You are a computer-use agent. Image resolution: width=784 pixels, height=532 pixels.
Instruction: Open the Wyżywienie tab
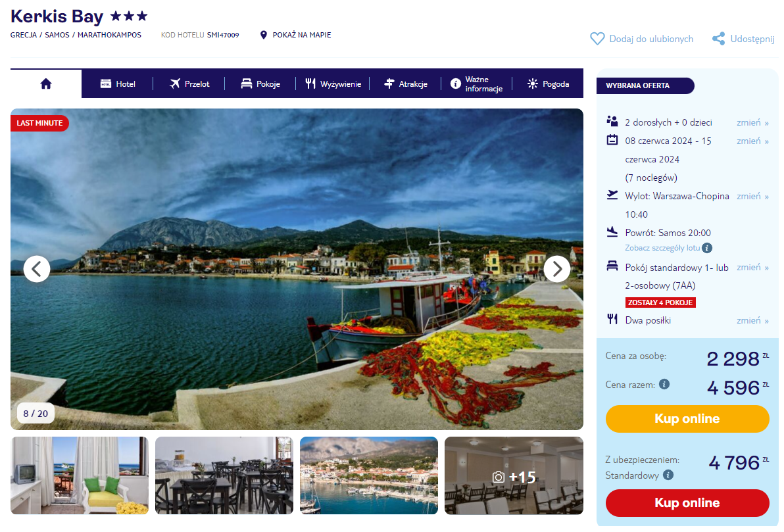[333, 84]
